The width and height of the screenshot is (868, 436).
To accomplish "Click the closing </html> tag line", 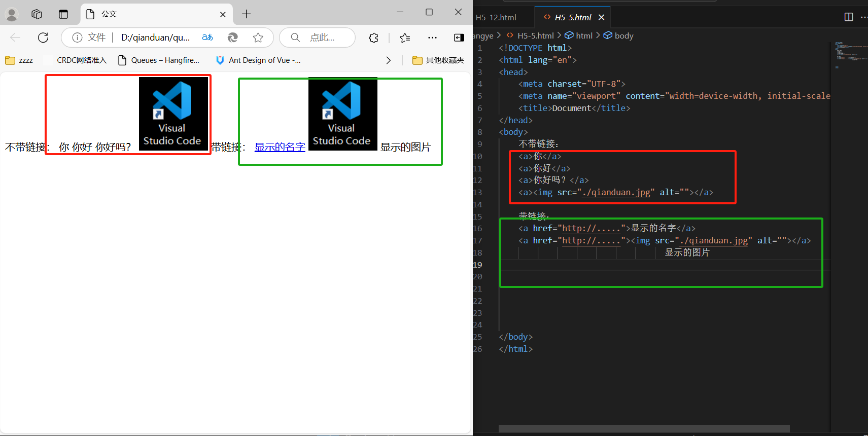I will [x=515, y=349].
